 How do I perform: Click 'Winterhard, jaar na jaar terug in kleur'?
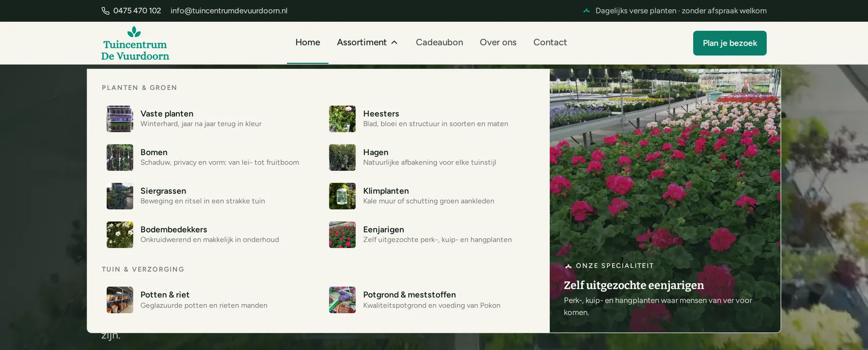pyautogui.click(x=201, y=124)
